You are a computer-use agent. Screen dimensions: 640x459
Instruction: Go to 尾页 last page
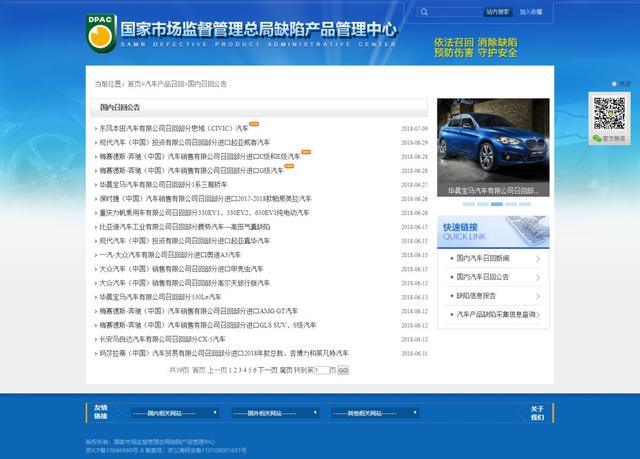(x=286, y=370)
